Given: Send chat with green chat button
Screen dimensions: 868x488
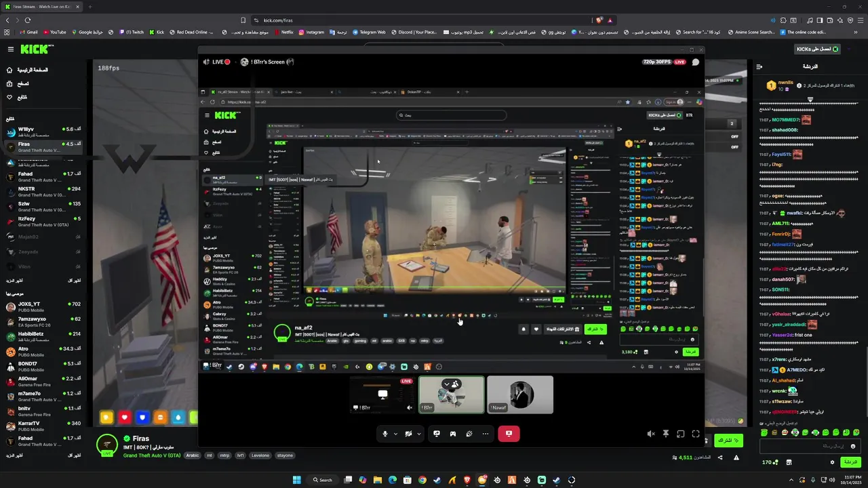Looking at the screenshot, I should (850, 462).
